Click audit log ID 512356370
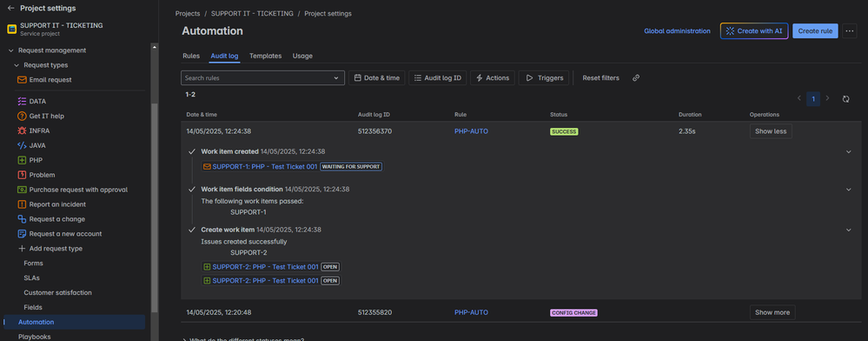The width and height of the screenshot is (868, 341). click(x=374, y=131)
